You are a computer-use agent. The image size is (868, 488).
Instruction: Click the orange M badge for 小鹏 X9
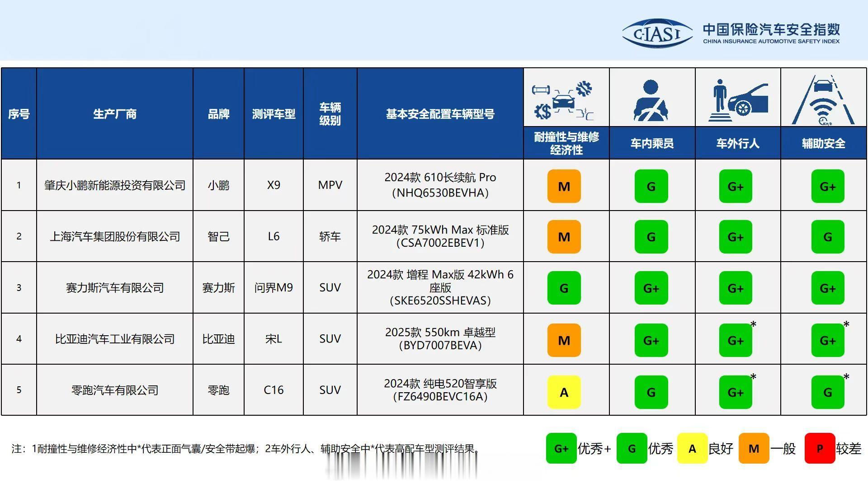click(x=564, y=186)
